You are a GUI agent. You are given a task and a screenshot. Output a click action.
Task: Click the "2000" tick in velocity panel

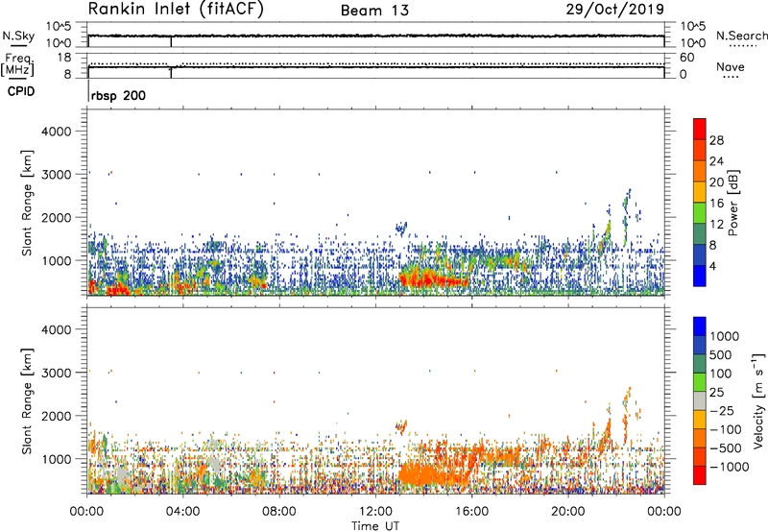[56, 416]
